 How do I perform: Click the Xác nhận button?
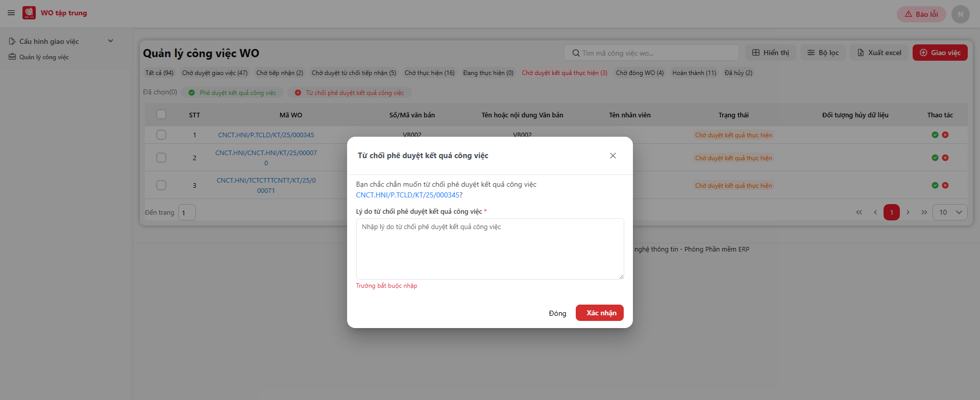pos(600,313)
